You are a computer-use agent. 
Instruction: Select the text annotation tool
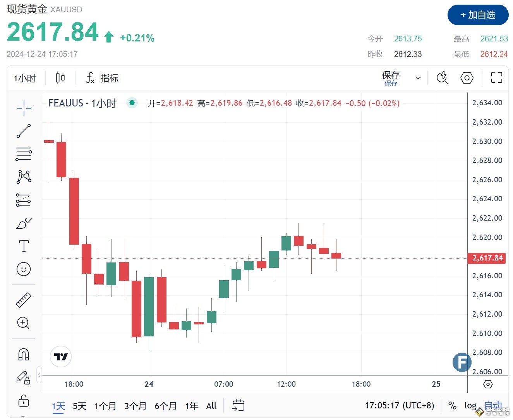pos(24,245)
